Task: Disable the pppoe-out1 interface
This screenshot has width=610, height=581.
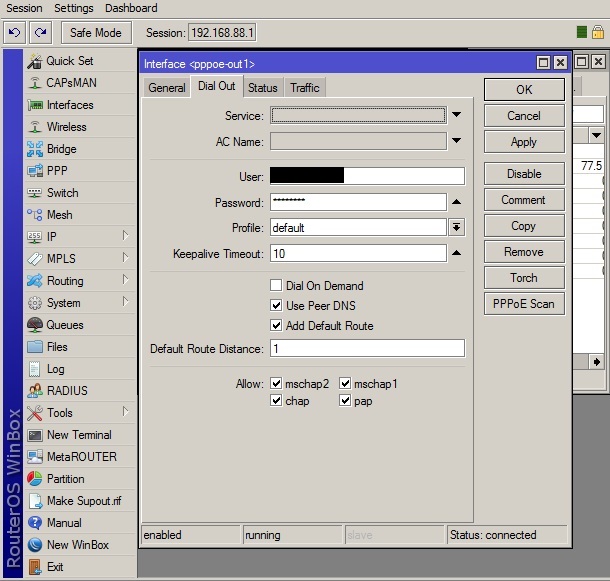Action: coord(524,174)
